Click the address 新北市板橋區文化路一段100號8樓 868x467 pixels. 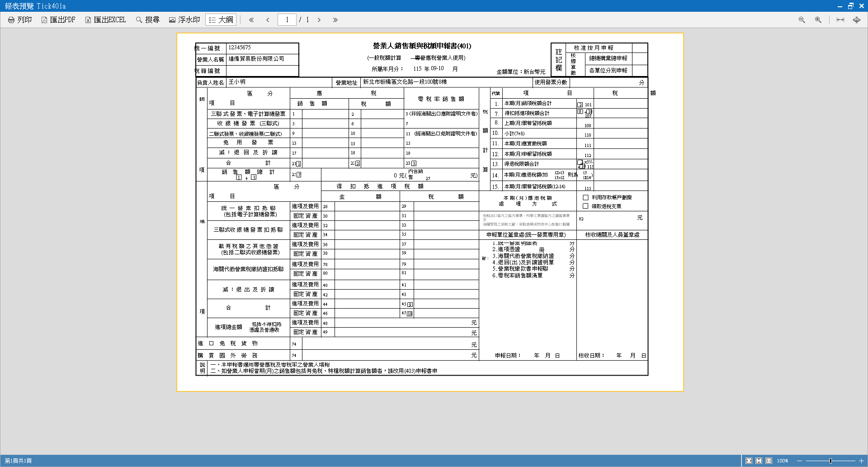(x=405, y=82)
